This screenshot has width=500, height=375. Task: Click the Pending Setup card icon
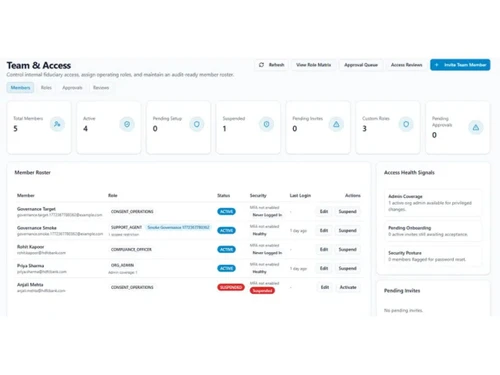197,124
